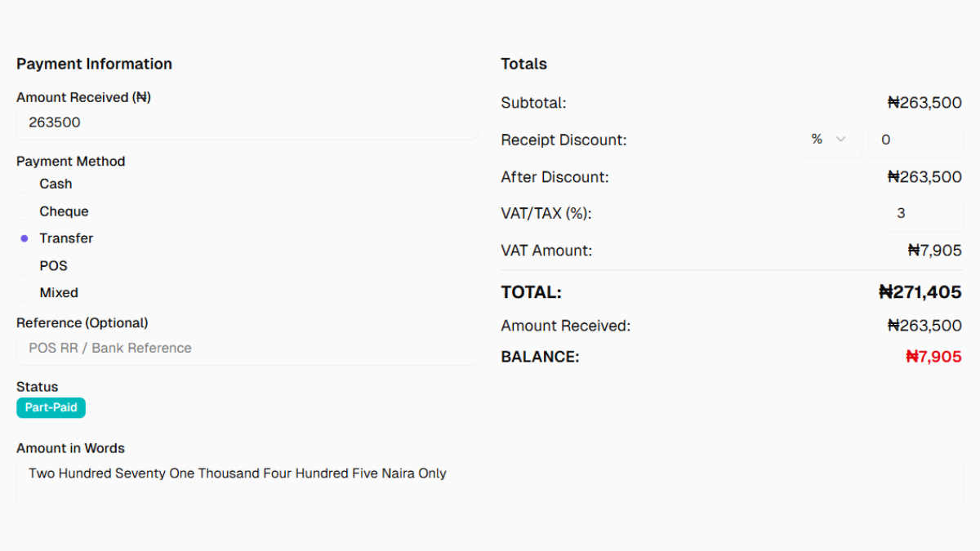Pick the POS payment option
This screenshot has height=551, width=980.
point(24,266)
